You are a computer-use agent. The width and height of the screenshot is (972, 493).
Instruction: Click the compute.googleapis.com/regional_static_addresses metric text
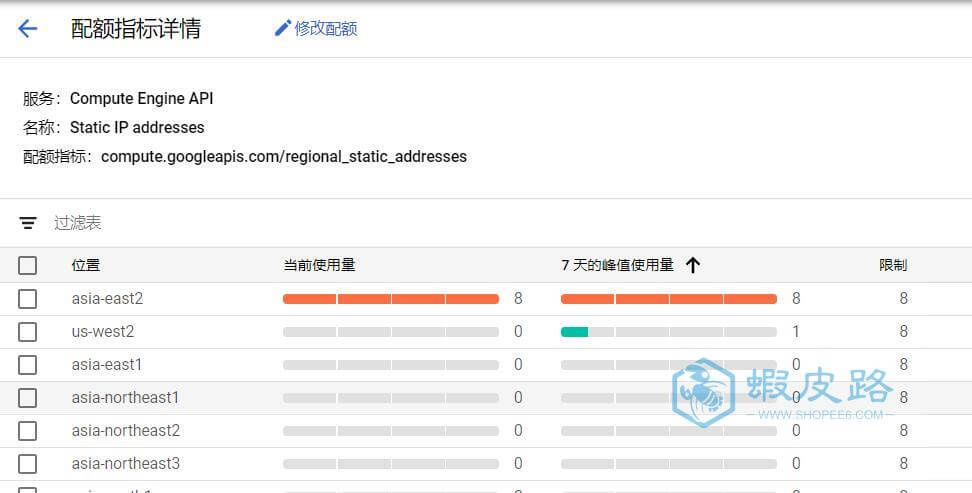click(284, 156)
